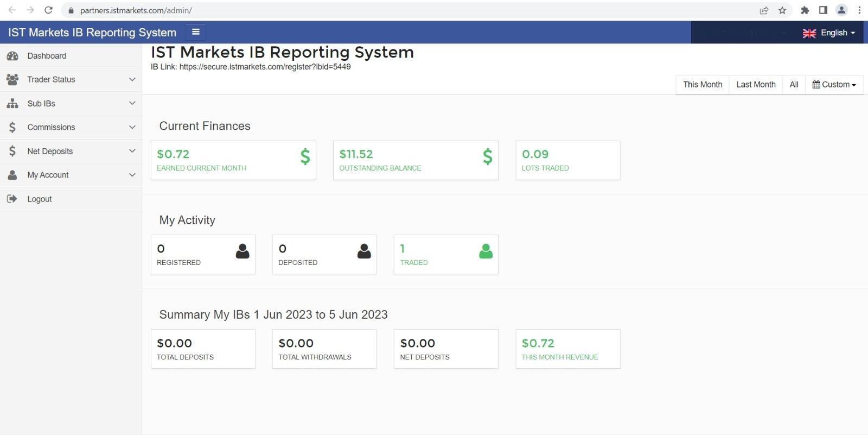The image size is (868, 435).
Task: Filter by Last Month
Action: click(756, 85)
